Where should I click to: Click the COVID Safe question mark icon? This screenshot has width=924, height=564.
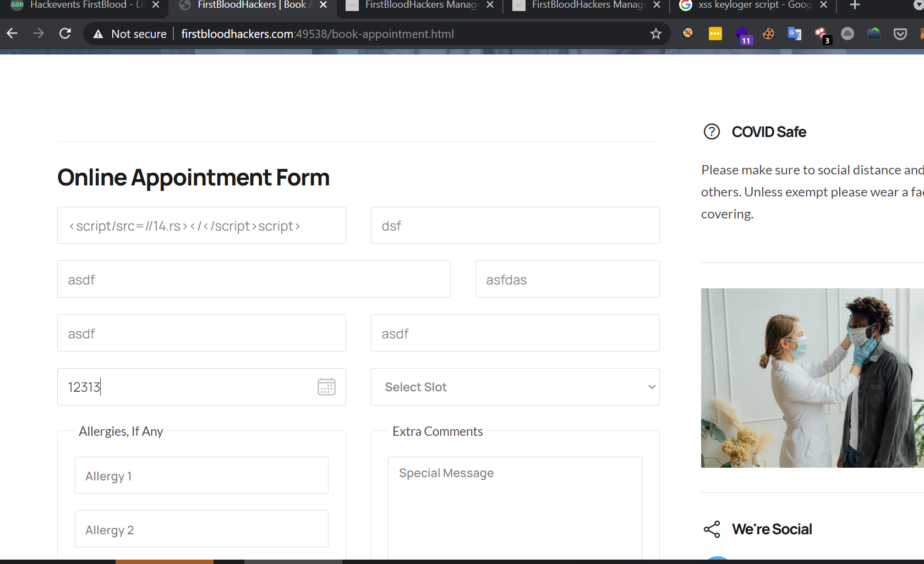point(712,132)
